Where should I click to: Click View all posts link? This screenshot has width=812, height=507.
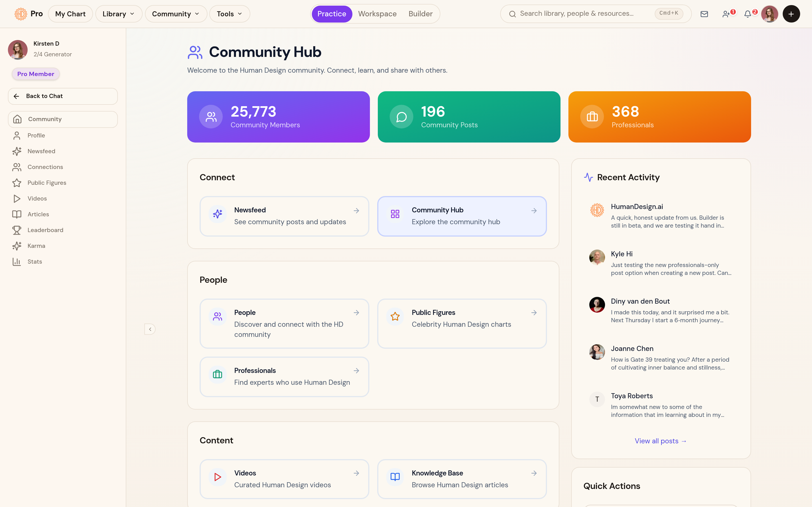[661, 441]
